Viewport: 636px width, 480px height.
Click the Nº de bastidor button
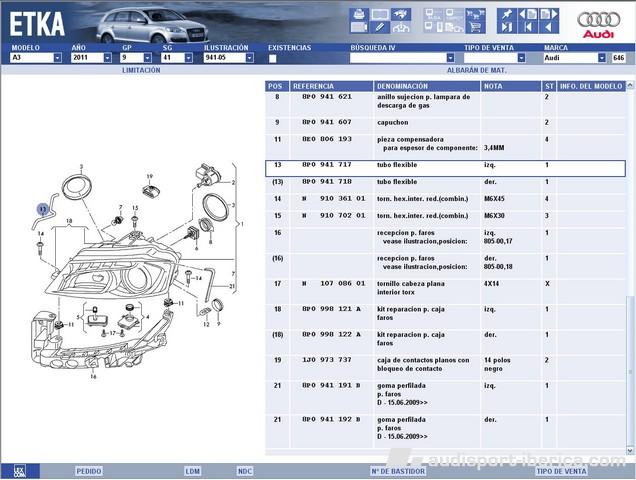(398, 471)
